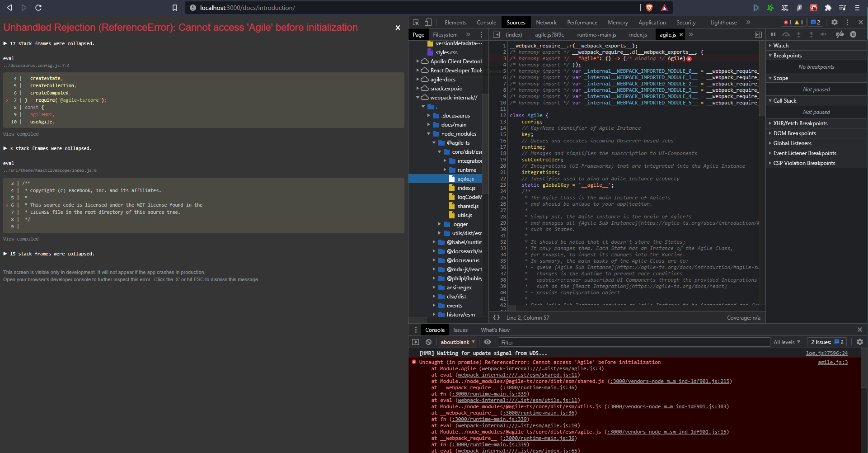The image size is (868, 453).
Task: Click first View compiled link
Action: point(21,134)
